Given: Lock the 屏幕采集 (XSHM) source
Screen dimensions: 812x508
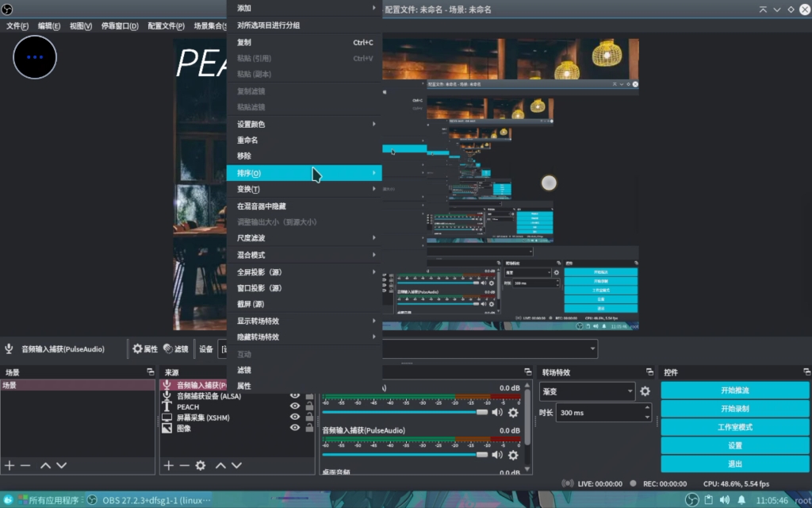Looking at the screenshot, I should point(309,418).
